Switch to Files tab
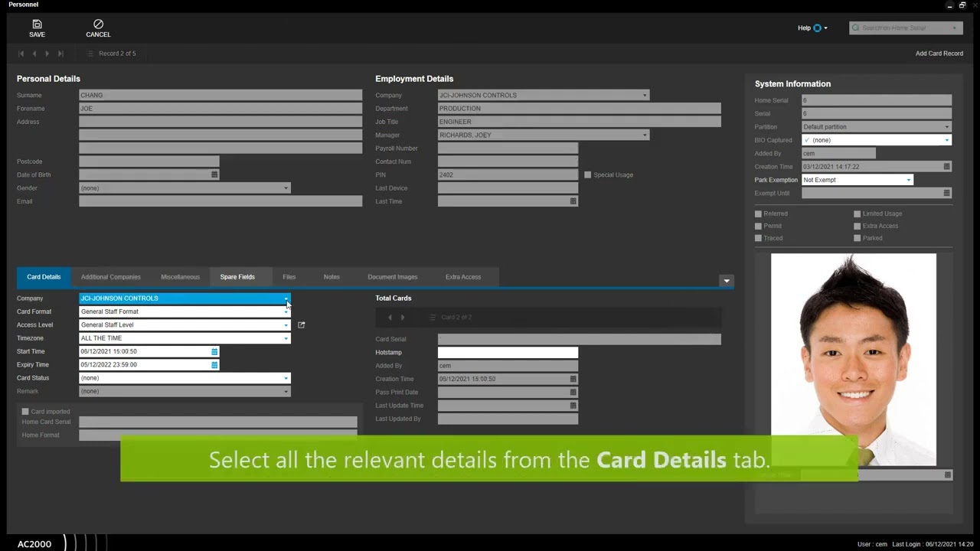The height and width of the screenshot is (551, 980). (289, 277)
